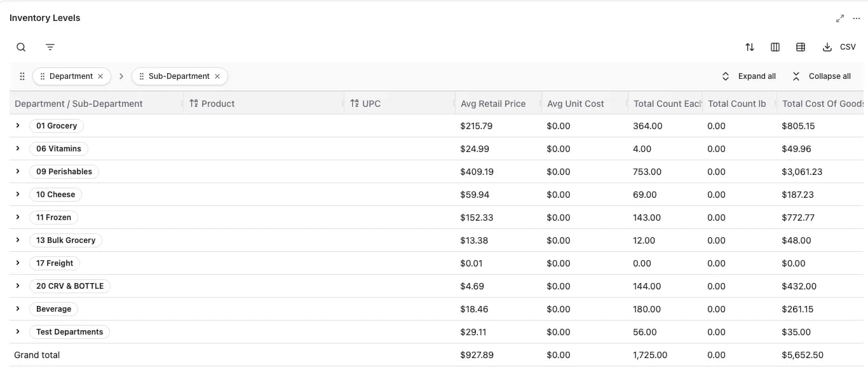
Task: Click the Total Cost Of Goods header
Action: (x=820, y=104)
